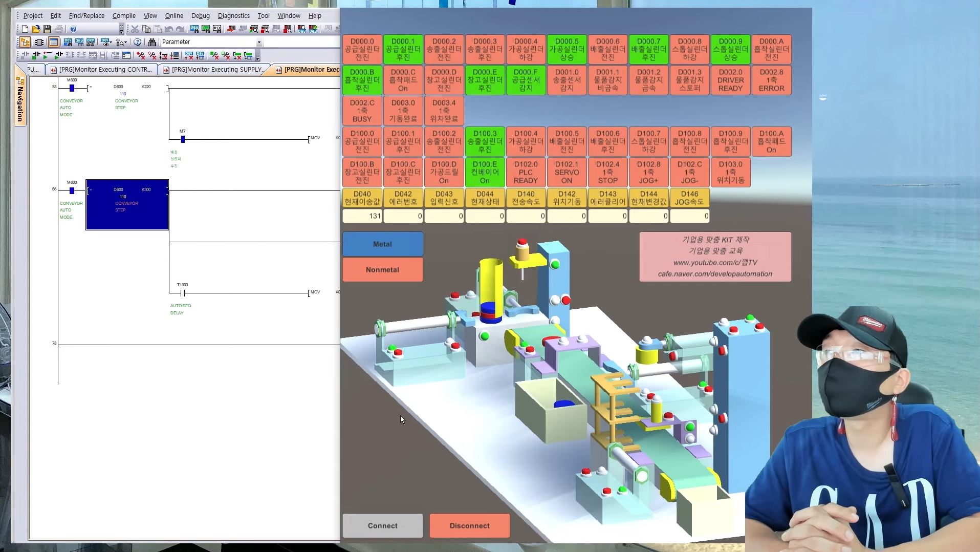
Task: Click the D040 현재이송값 field showing 131
Action: coord(362,216)
